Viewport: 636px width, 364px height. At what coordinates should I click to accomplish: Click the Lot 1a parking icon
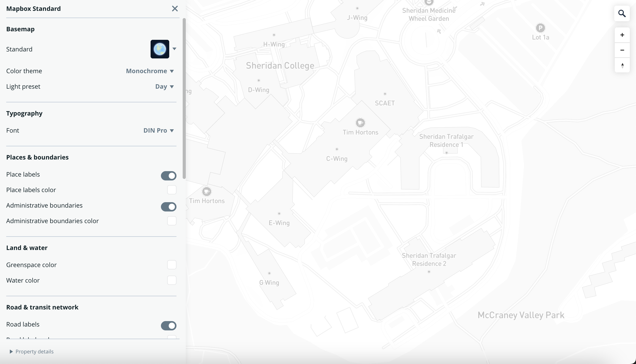pyautogui.click(x=541, y=28)
